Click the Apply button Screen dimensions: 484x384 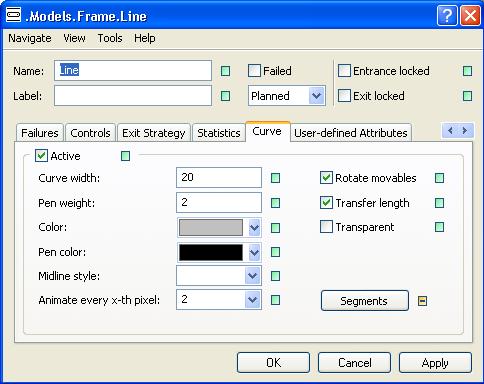(435, 363)
